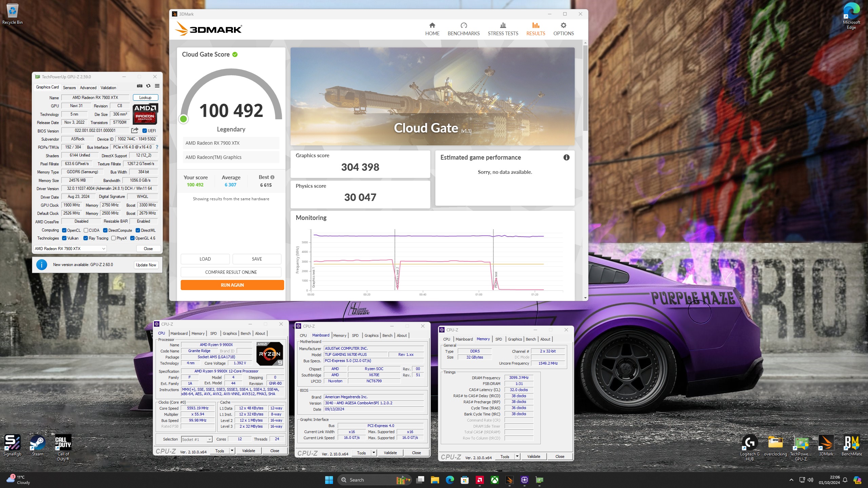868x488 pixels.
Task: Expand the GPU selection dropdown in GPU-Z
Action: [70, 249]
